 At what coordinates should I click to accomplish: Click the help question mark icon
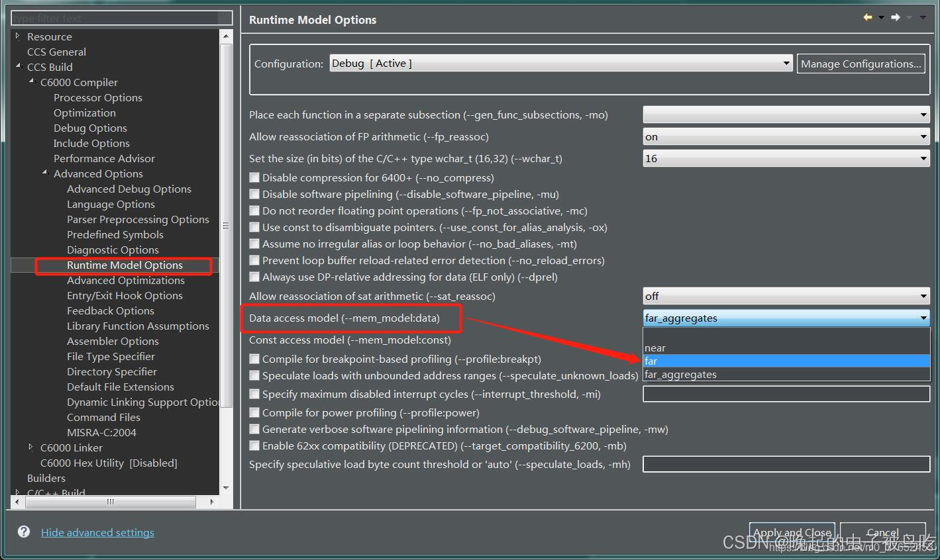[24, 532]
